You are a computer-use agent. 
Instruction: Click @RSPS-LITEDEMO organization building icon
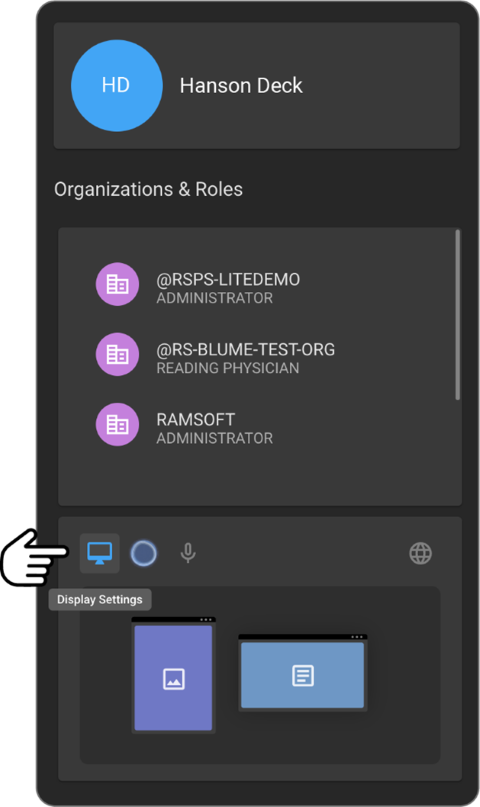117,284
